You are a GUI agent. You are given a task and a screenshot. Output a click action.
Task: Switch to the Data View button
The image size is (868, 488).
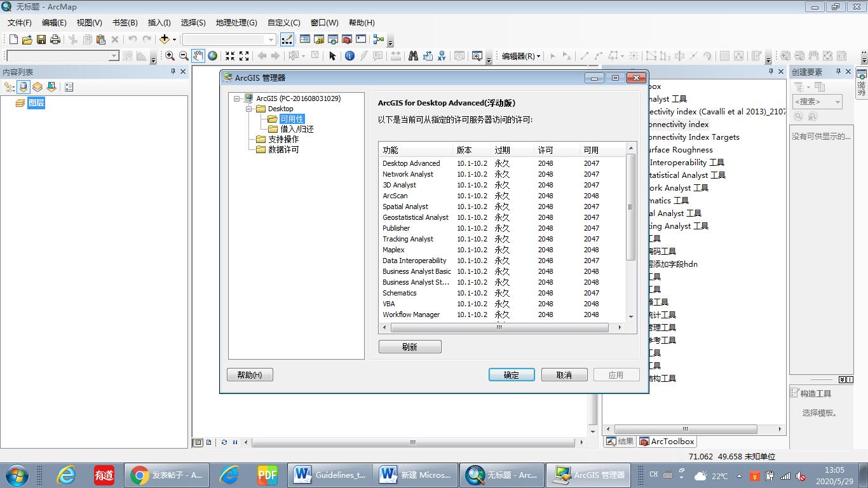[198, 442]
